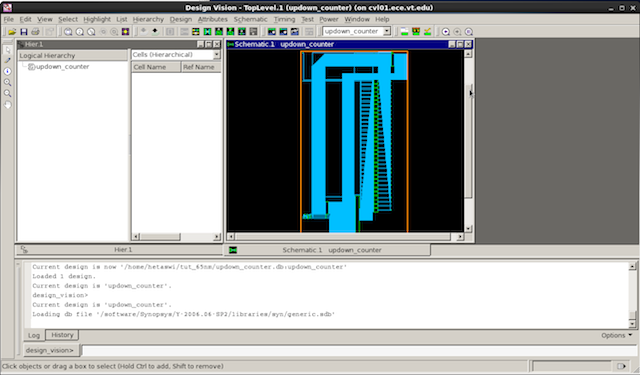The image size is (640, 375).
Task: Open the Options dropdown in log panel
Action: tap(616, 335)
